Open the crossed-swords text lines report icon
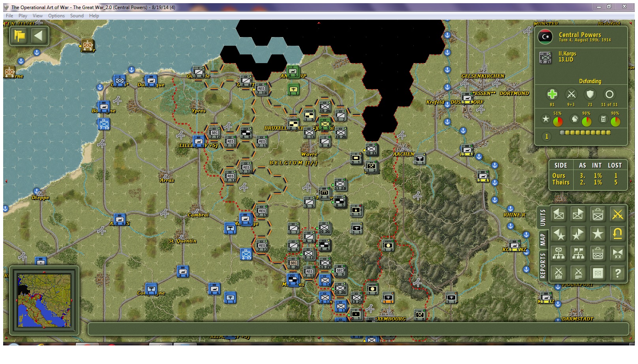Image resolution: width=638 pixels, height=364 pixels. [578, 273]
